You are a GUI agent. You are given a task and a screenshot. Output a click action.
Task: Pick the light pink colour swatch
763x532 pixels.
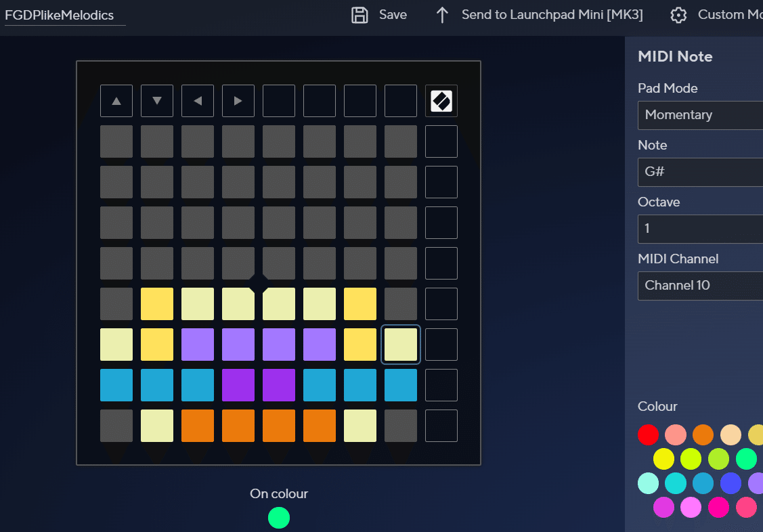(691, 507)
